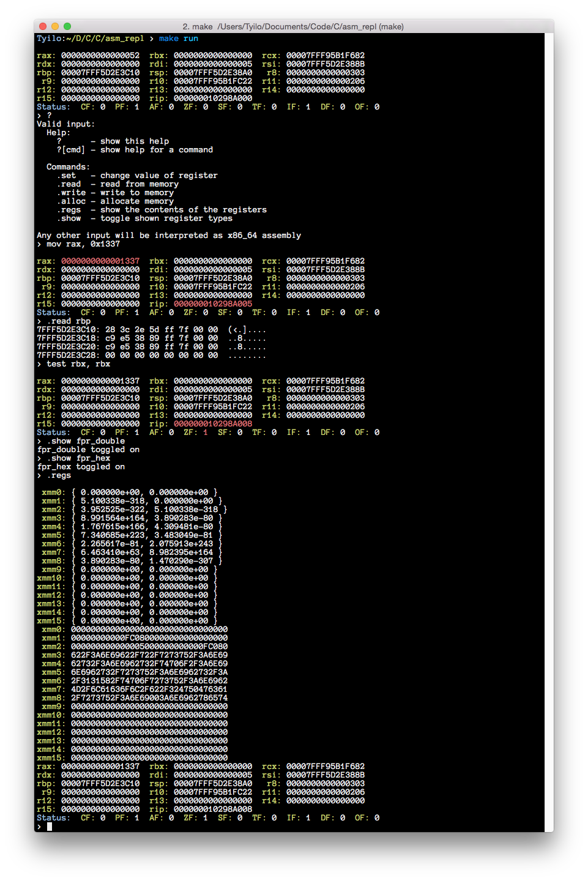
Task: Select the blue 'make run' command text
Action: tap(177, 38)
